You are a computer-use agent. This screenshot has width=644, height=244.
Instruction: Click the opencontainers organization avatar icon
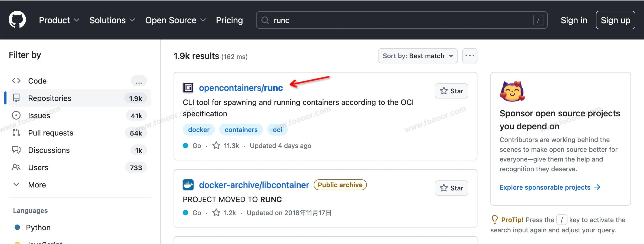click(x=188, y=88)
